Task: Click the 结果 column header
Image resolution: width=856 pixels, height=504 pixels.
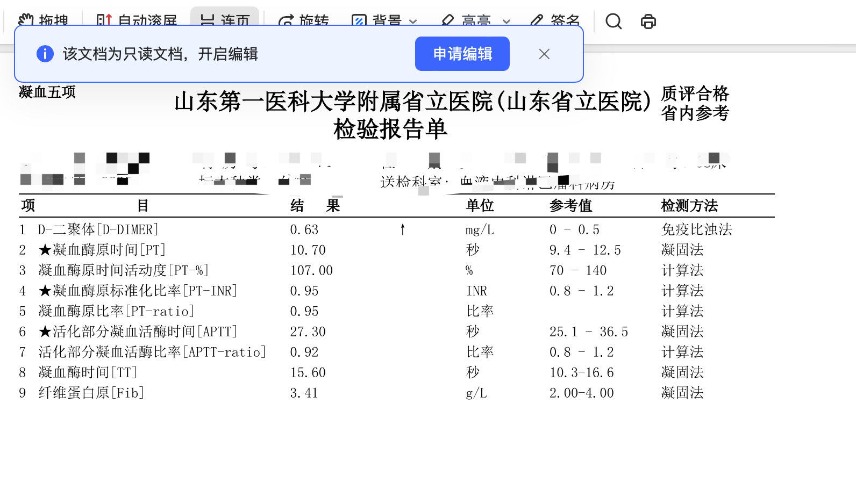Action: pyautogui.click(x=315, y=205)
